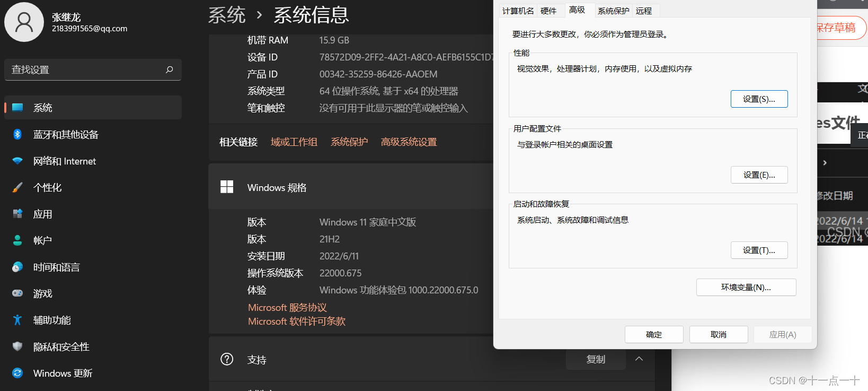The image size is (868, 391).
Task: Click the 修改日期 column header behind dialog
Action: (835, 196)
